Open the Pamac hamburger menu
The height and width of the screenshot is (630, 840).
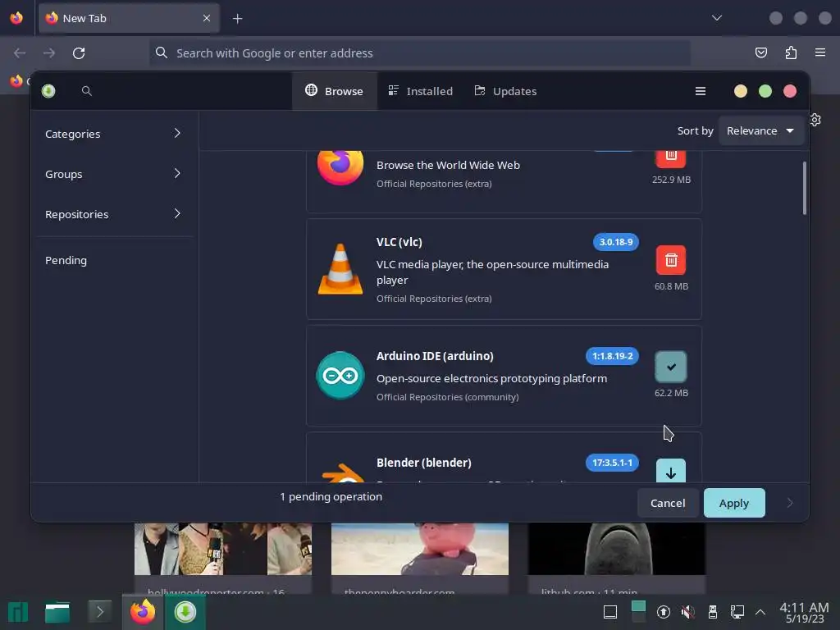pos(701,91)
